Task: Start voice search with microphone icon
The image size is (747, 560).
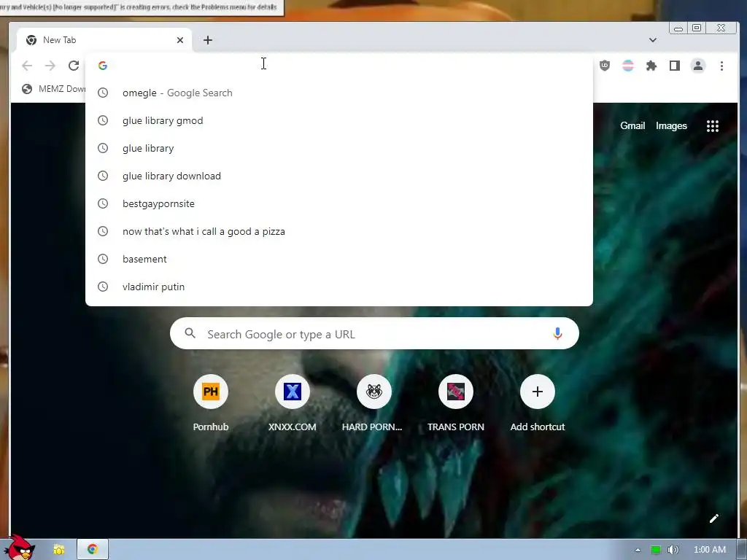Action: 557,333
